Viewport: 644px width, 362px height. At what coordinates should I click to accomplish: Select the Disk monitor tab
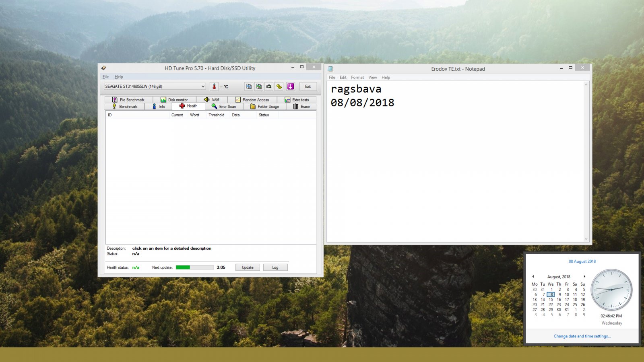174,100
